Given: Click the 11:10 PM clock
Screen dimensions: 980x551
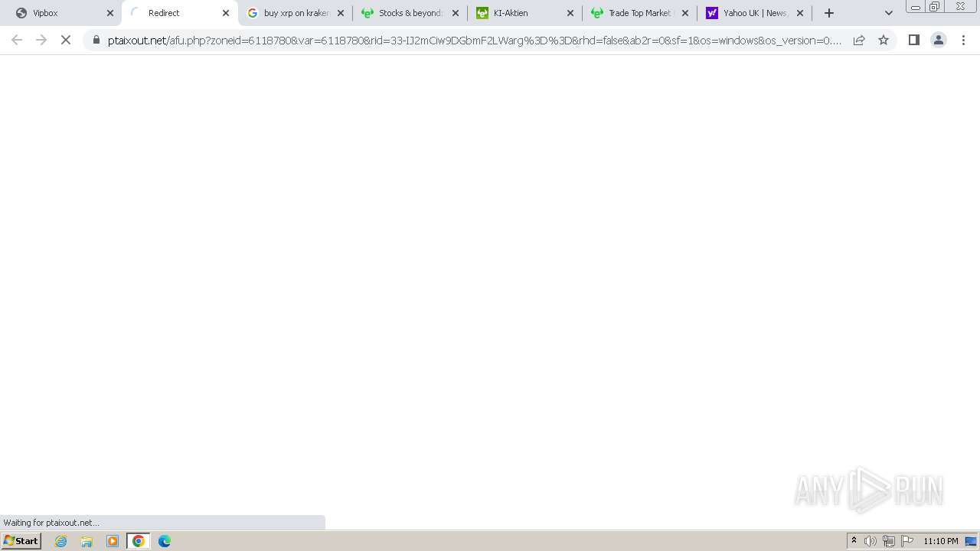Looking at the screenshot, I should coord(941,541).
